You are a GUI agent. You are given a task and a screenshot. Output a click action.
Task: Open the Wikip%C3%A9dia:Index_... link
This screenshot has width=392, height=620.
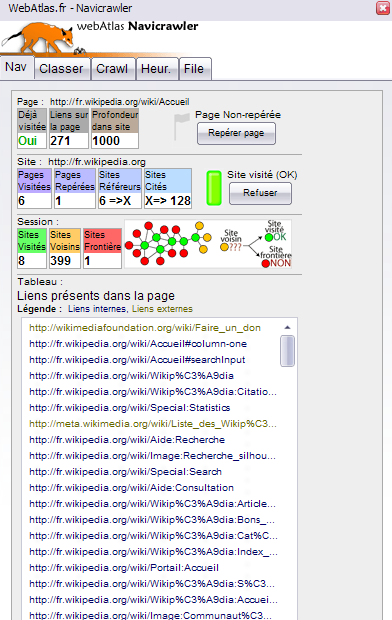coord(153,552)
